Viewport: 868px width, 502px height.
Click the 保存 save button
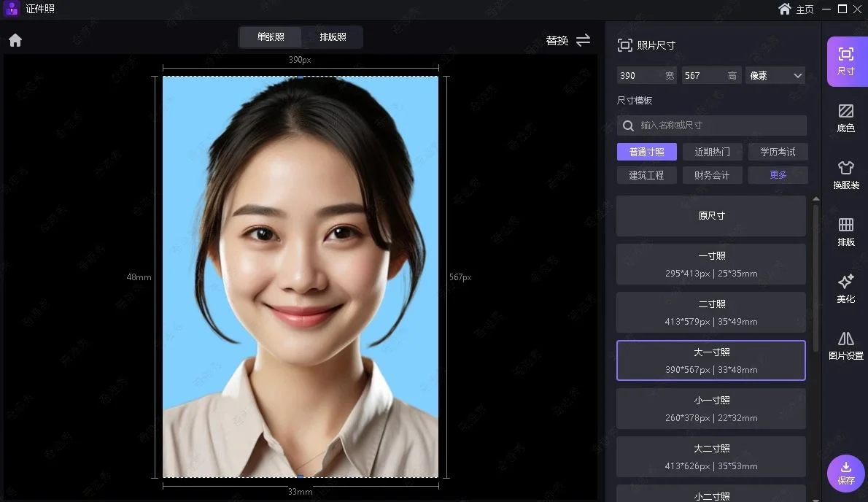(845, 473)
